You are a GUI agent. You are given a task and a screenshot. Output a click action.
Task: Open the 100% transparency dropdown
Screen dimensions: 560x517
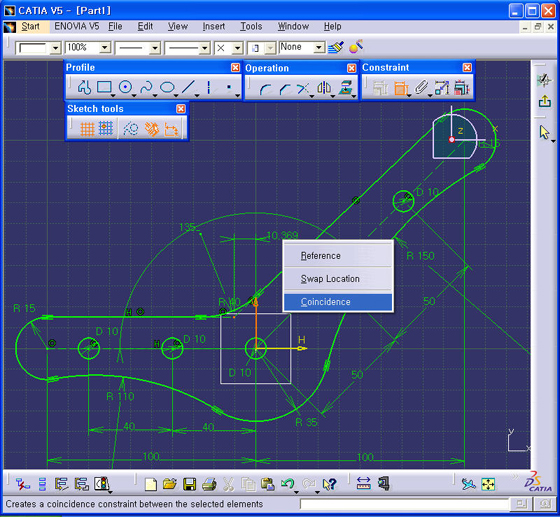click(x=105, y=47)
